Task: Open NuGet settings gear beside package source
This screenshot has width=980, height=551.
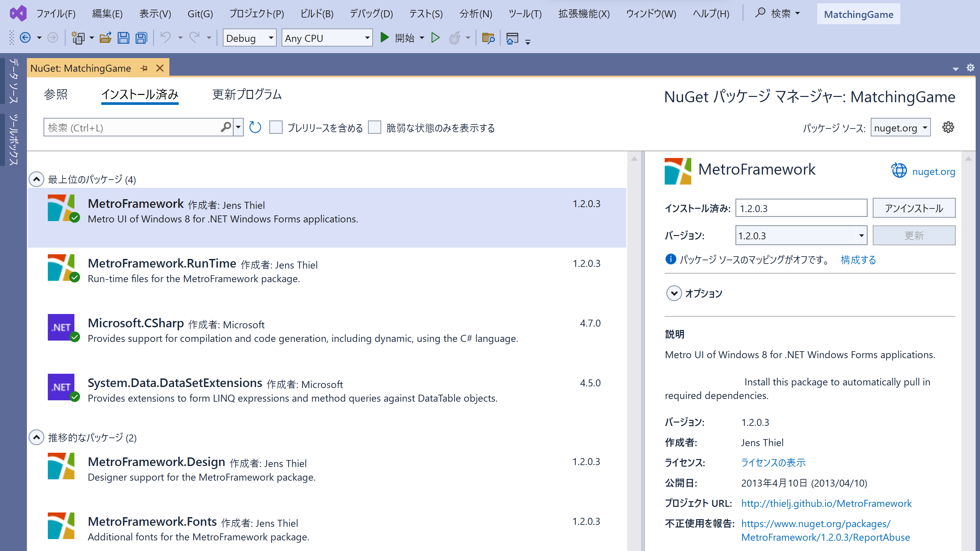Action: click(948, 127)
